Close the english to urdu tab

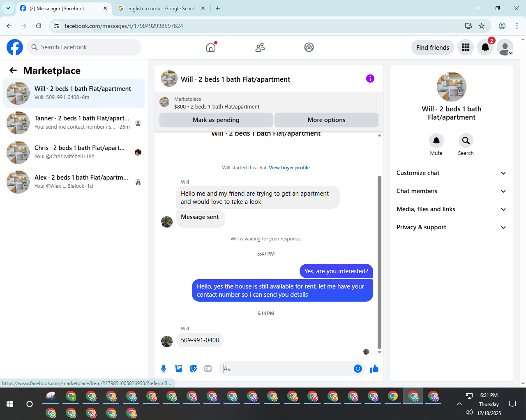[203, 8]
